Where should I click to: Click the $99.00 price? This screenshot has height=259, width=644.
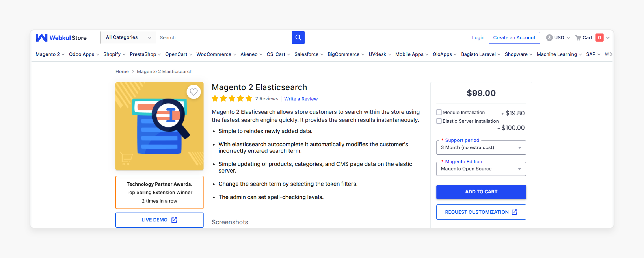481,93
